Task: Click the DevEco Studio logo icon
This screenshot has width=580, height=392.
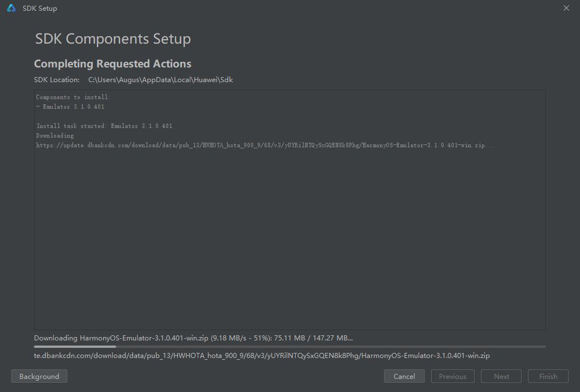Action: pos(11,8)
